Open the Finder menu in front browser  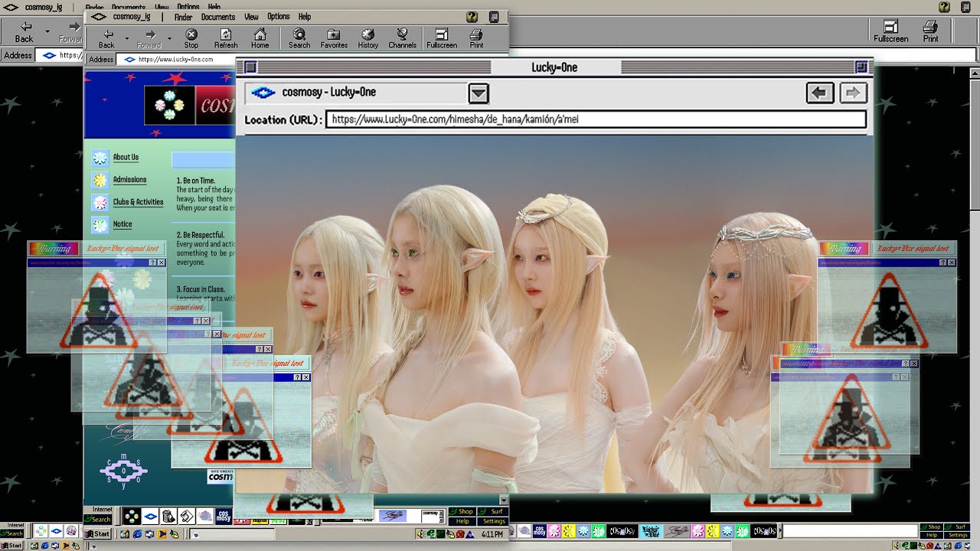183,17
